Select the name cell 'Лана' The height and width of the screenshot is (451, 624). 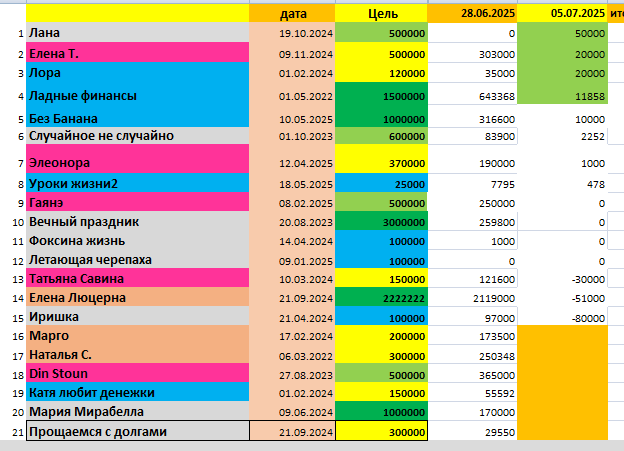coord(138,32)
